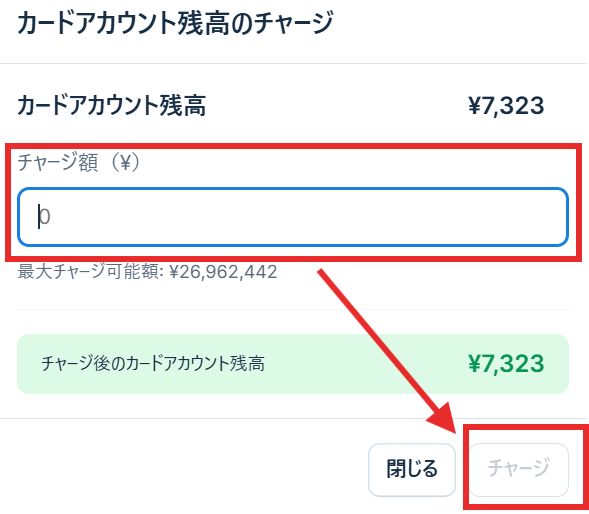
Task: Click the black ¥7,323 current balance value
Action: (x=506, y=106)
